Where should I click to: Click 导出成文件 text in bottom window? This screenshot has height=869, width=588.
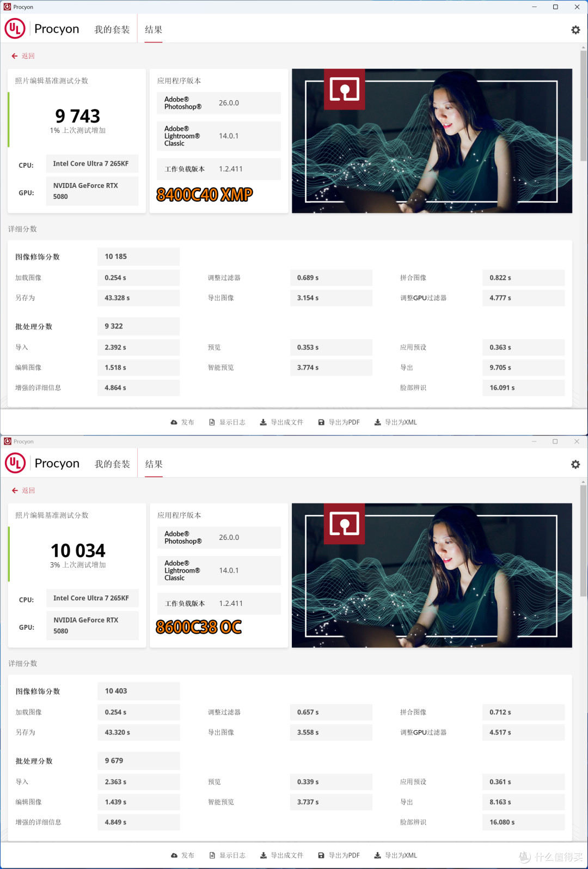[287, 855]
